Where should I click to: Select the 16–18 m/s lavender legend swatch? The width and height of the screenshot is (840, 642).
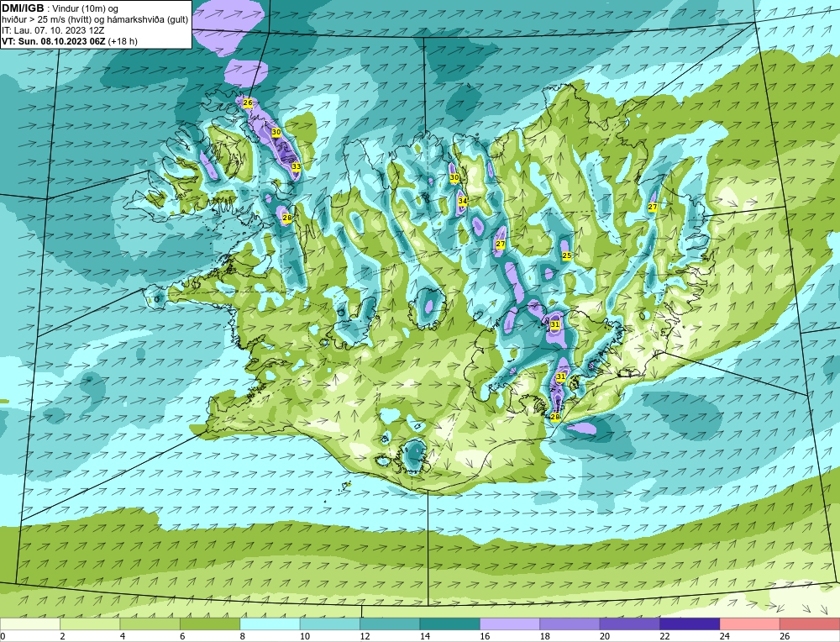tap(510, 624)
